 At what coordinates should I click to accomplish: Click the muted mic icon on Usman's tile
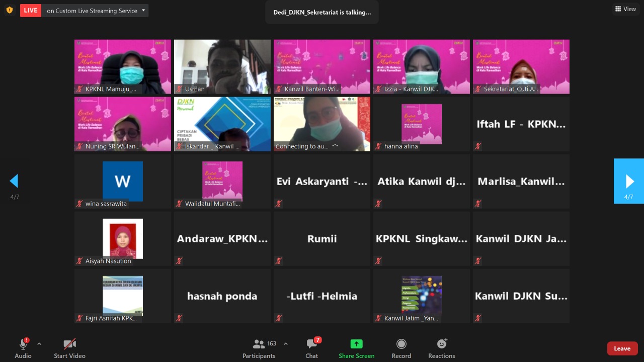click(179, 89)
